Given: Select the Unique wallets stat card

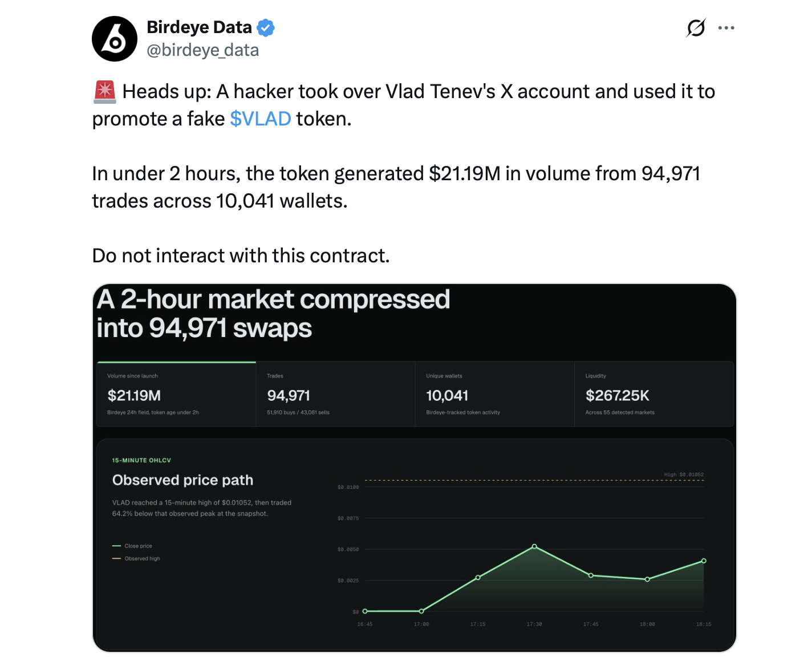Looking at the screenshot, I should pos(495,394).
